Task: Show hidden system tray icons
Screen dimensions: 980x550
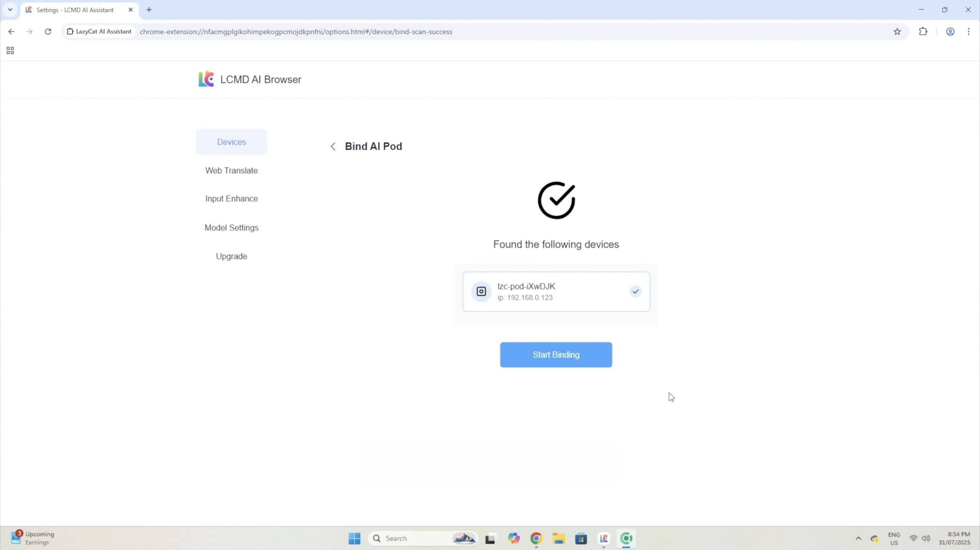Action: 858,539
